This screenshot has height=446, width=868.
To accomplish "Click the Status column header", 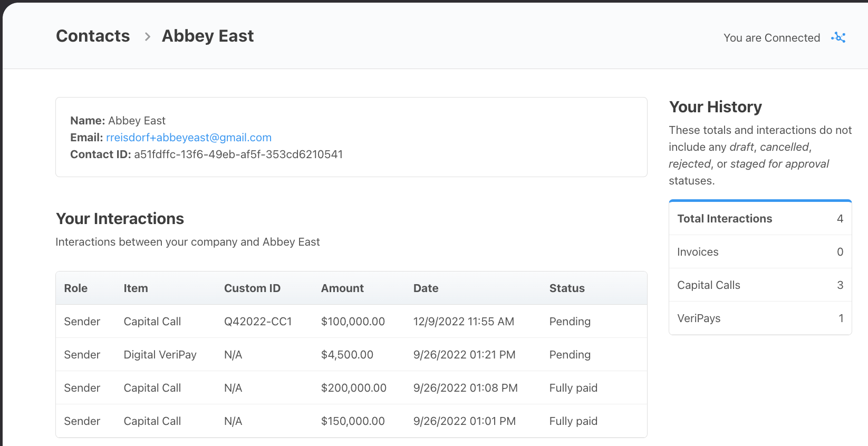I will [x=567, y=288].
